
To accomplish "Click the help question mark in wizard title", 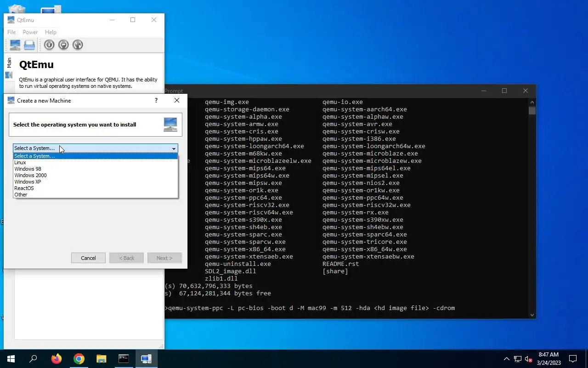I will pyautogui.click(x=156, y=100).
